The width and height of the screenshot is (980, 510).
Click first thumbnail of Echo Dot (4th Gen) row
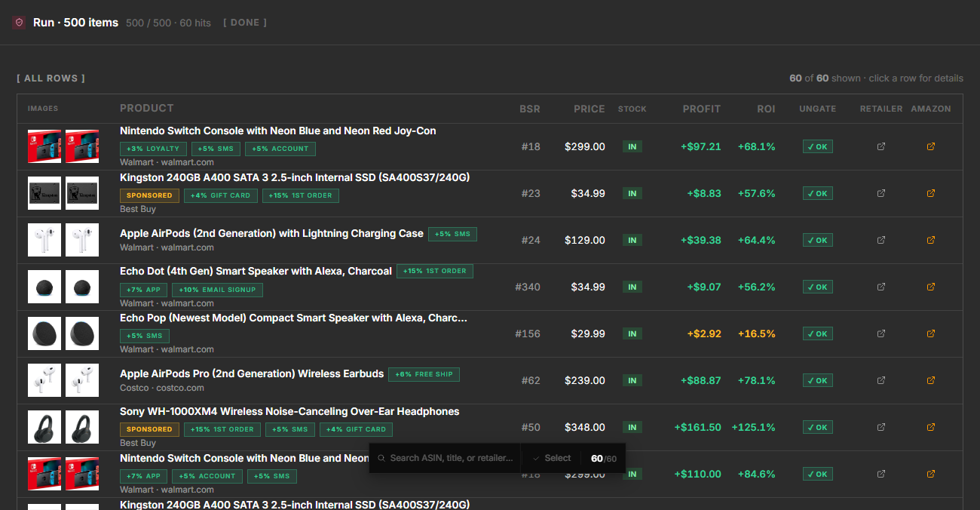[44, 287]
